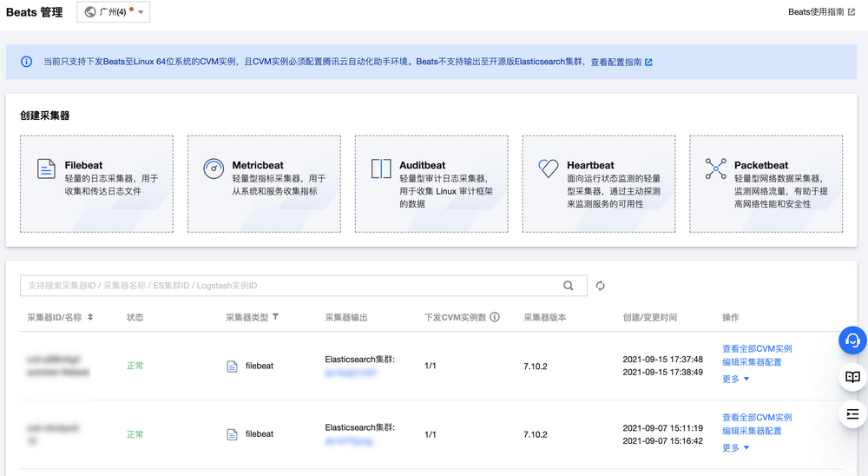Click the Auditbeat book icon
The height and width of the screenshot is (476, 868).
tap(381, 169)
